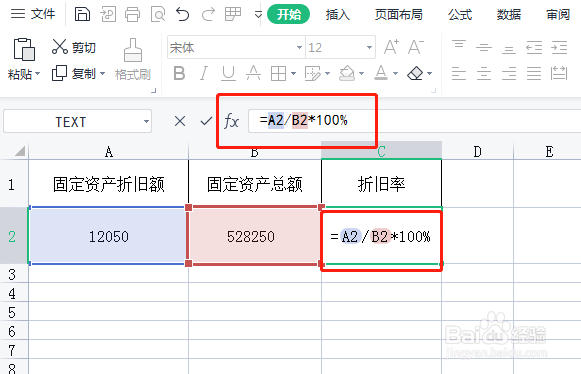Screen dimensions: 581x374
Task: Click the Undo arrow
Action: [x=183, y=15]
